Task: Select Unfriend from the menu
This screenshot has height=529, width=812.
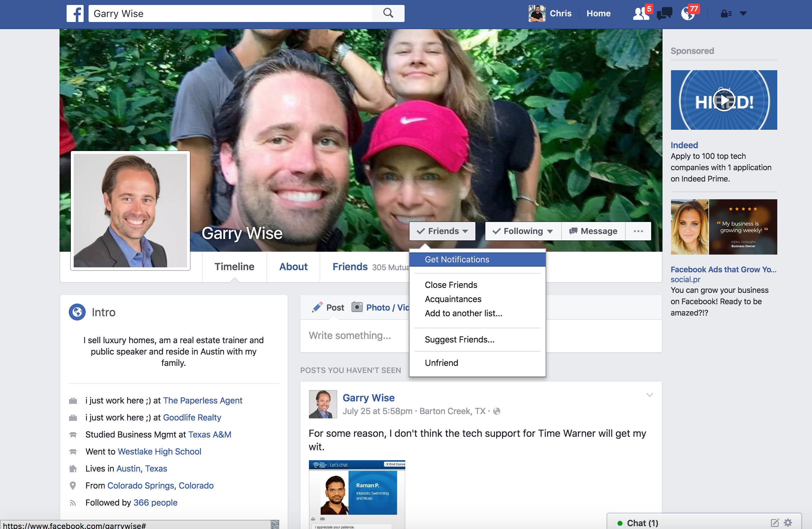Action: (441, 362)
